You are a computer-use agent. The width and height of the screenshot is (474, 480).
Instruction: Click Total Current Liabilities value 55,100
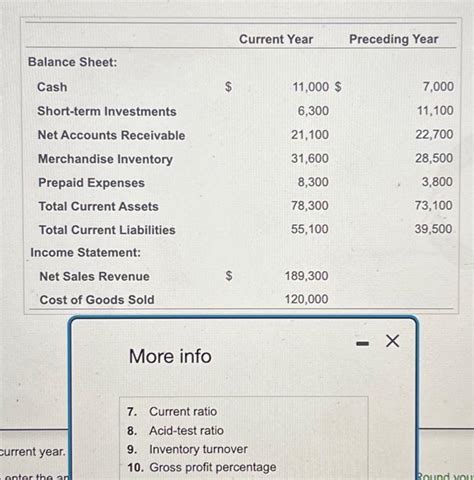(x=310, y=229)
